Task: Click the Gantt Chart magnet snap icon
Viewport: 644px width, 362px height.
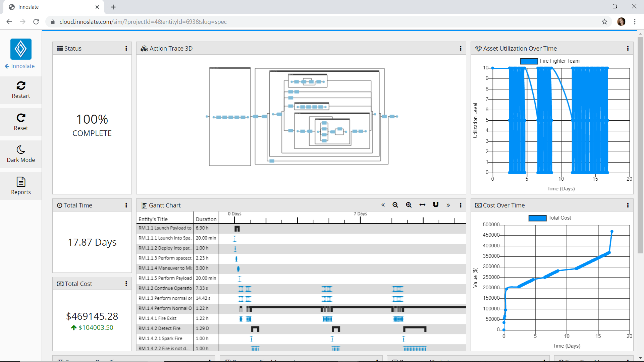Action: (436, 205)
